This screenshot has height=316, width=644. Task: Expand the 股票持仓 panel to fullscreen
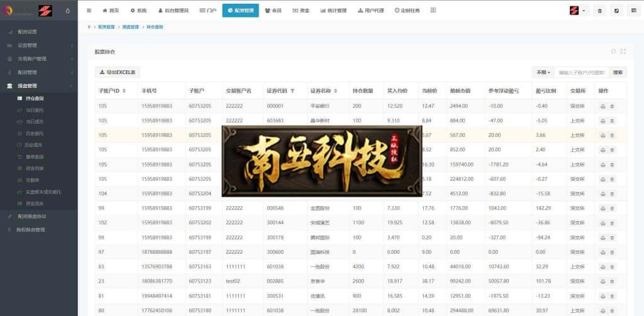pos(623,52)
